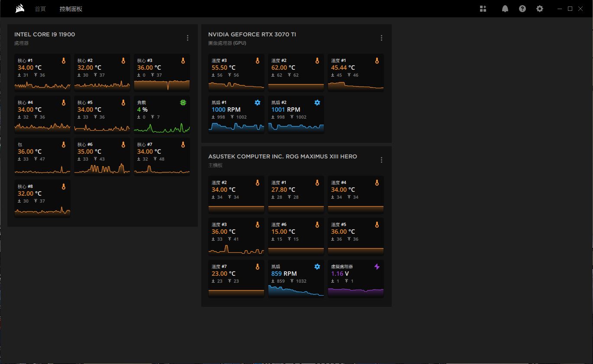This screenshot has width=593, height=364.
Task: Select the green 負載 load graph
Action: 162,128
